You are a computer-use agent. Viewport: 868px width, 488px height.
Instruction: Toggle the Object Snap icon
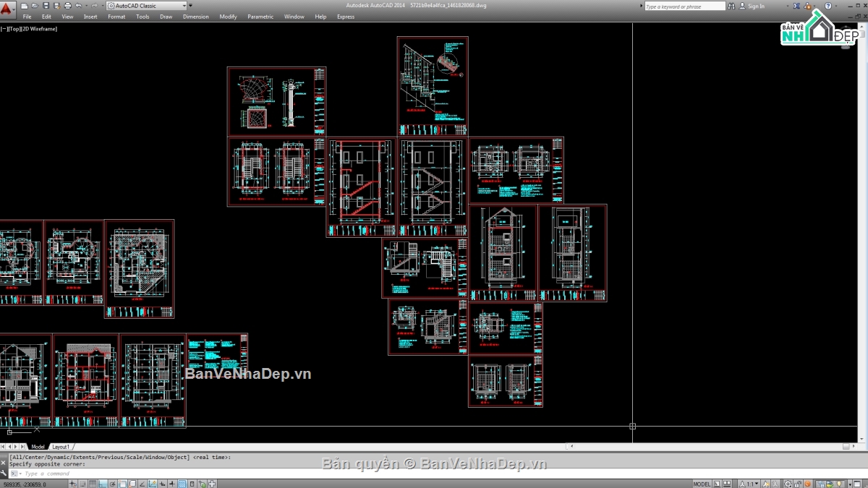coord(122,483)
